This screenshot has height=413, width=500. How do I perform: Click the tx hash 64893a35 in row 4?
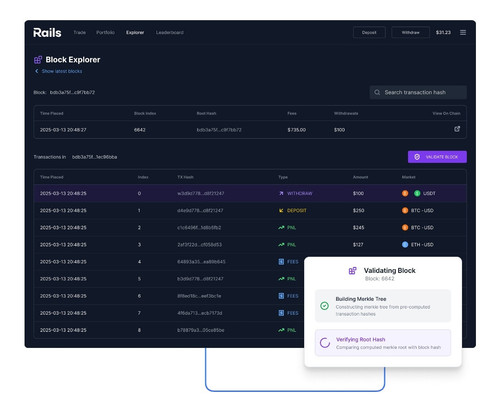[x=201, y=262]
